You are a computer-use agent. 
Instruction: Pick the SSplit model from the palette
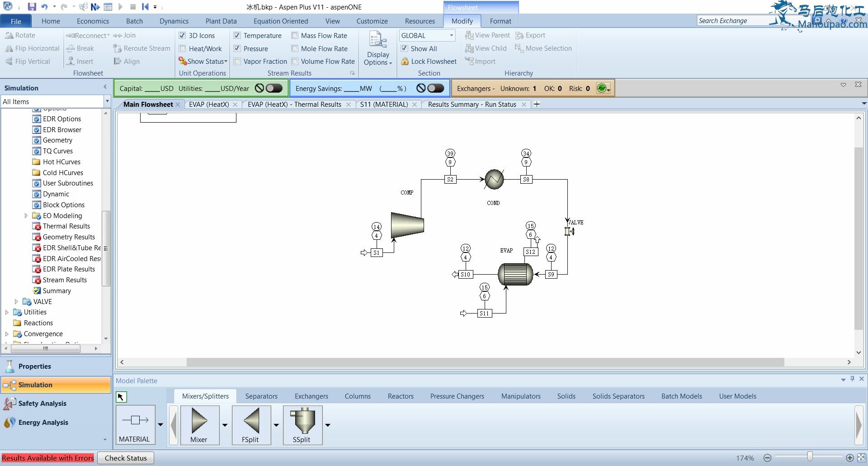click(302, 425)
